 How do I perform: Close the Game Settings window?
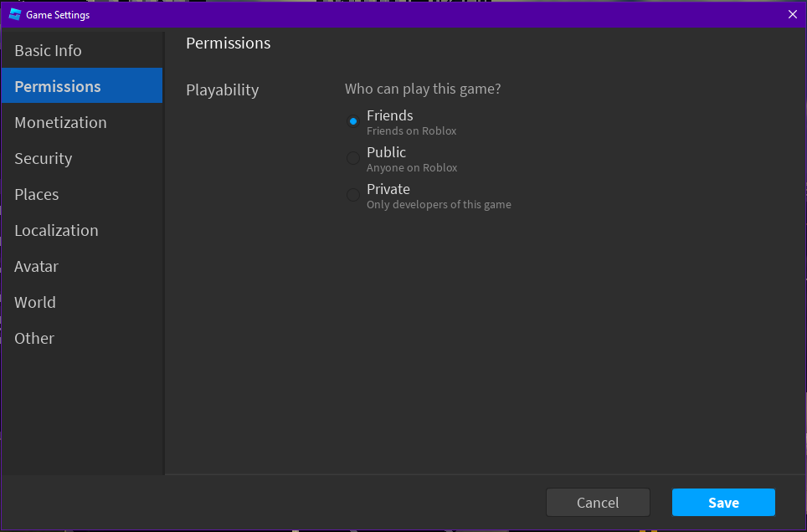point(793,14)
